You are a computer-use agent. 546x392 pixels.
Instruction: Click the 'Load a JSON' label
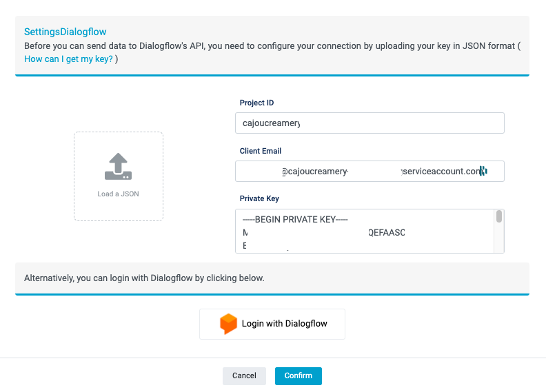118,194
